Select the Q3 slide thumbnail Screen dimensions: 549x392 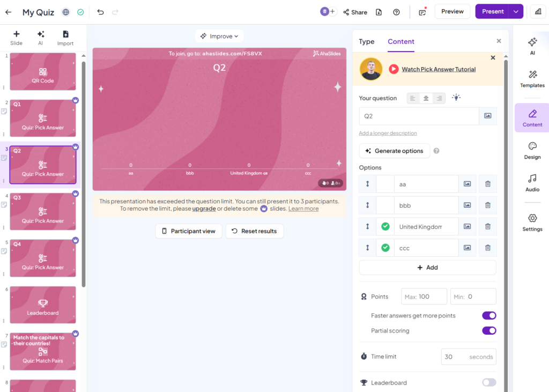pos(43,212)
